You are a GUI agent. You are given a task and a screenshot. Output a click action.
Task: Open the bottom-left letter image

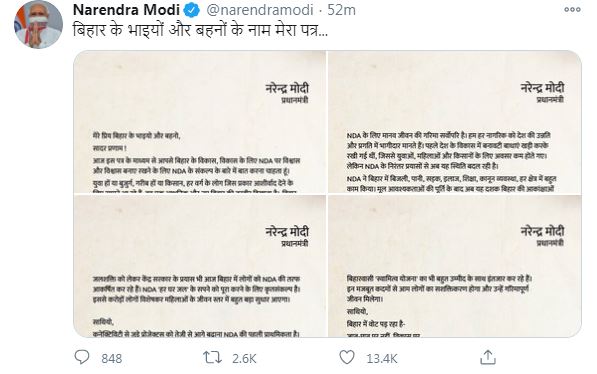coord(200,266)
